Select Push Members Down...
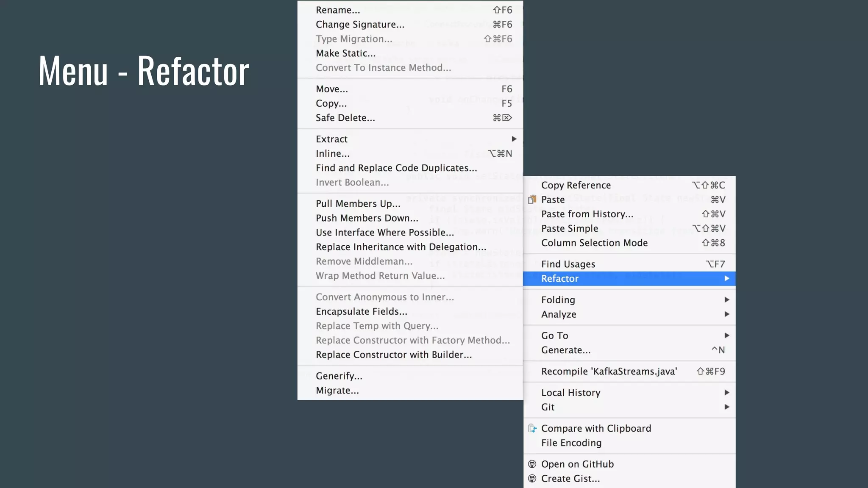868x488 pixels. click(x=410, y=218)
